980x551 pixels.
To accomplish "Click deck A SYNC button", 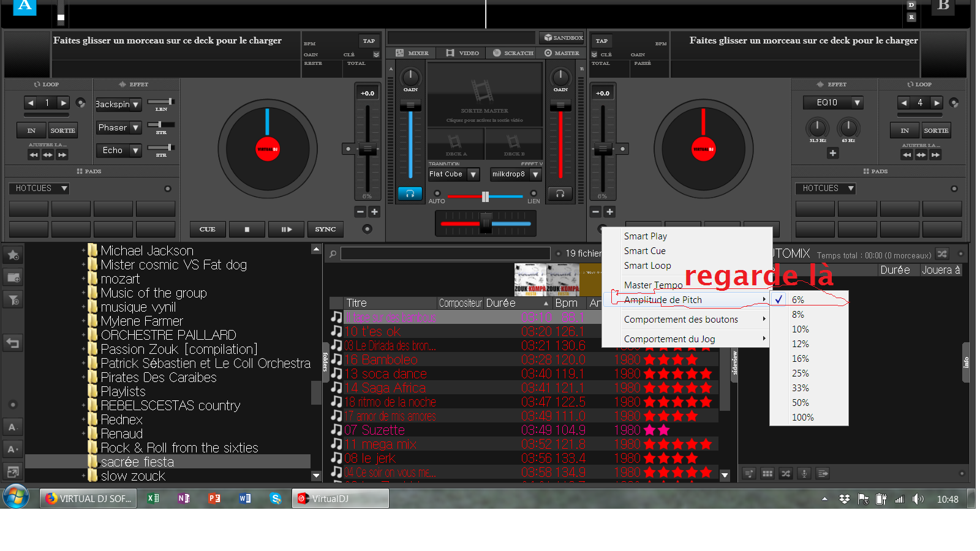I will coord(325,229).
